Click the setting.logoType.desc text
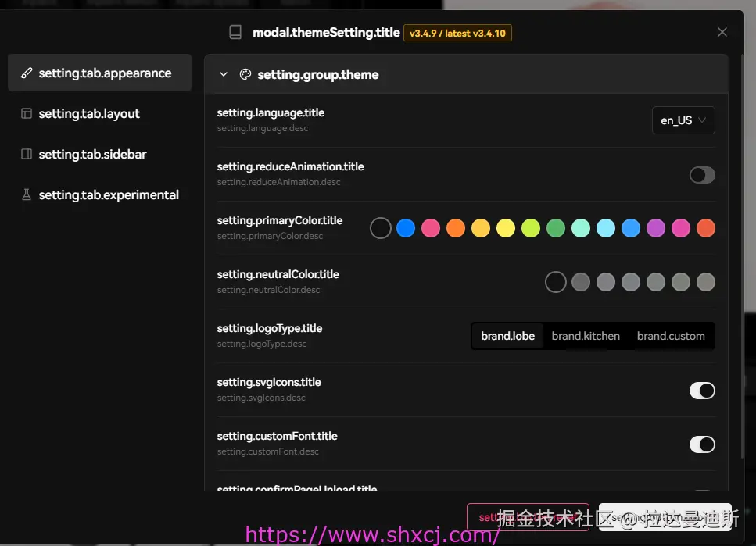 coord(262,344)
